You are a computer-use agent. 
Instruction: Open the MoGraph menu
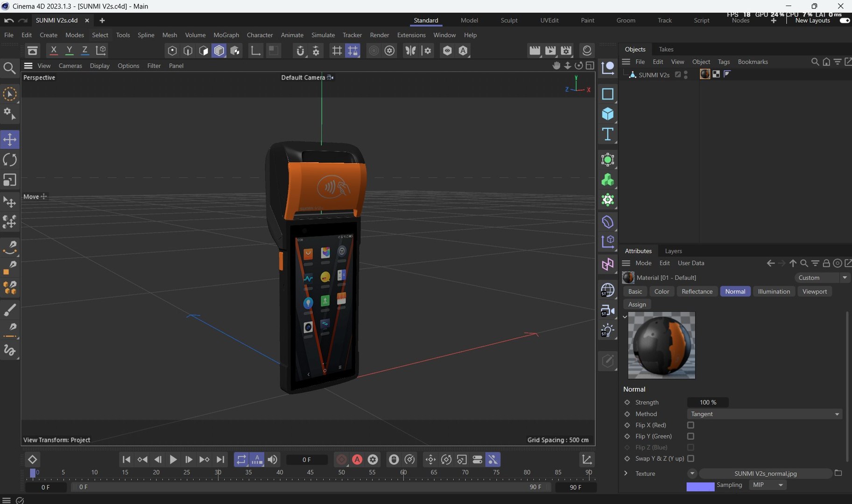click(226, 35)
